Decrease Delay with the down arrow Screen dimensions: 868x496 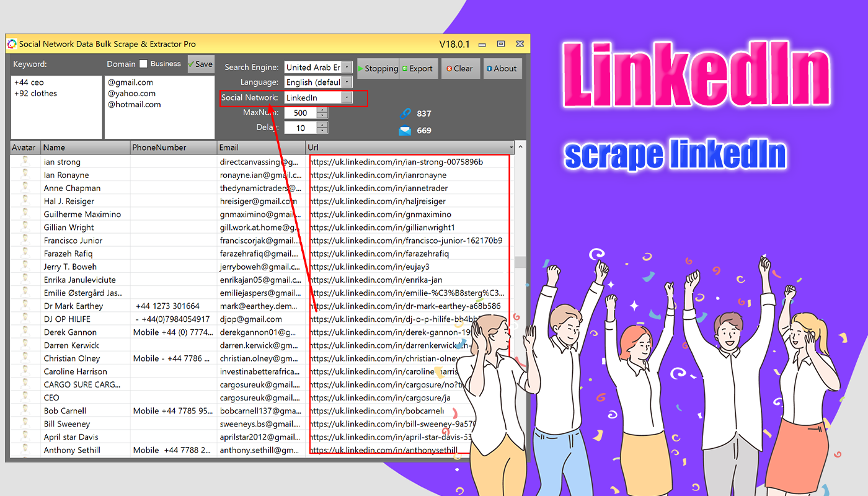(322, 130)
